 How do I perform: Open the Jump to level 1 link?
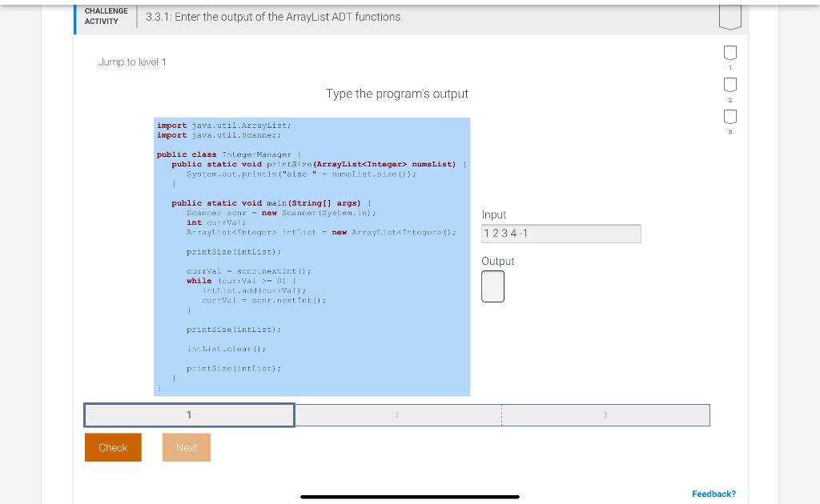[132, 62]
